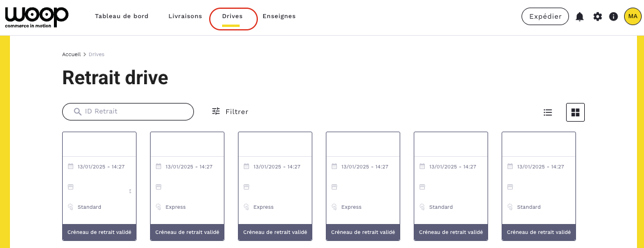Follow the Accueil breadcrumb link
The image size is (644, 248).
71,54
